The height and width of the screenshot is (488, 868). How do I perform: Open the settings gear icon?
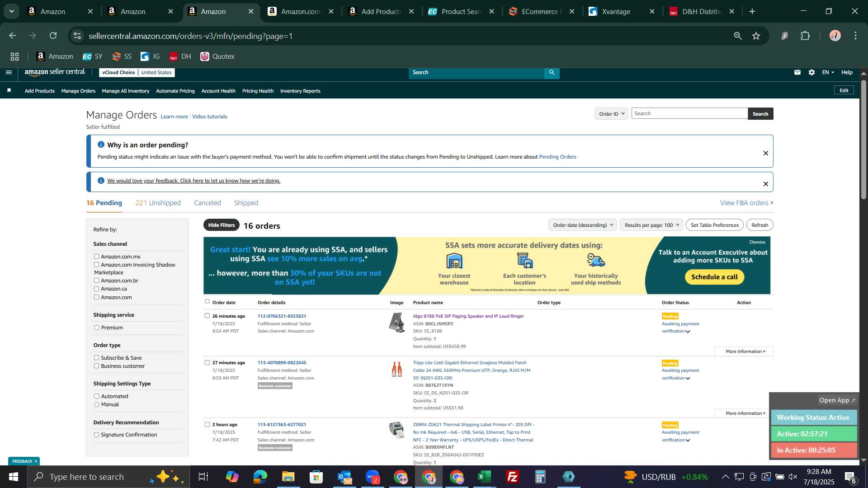click(812, 72)
